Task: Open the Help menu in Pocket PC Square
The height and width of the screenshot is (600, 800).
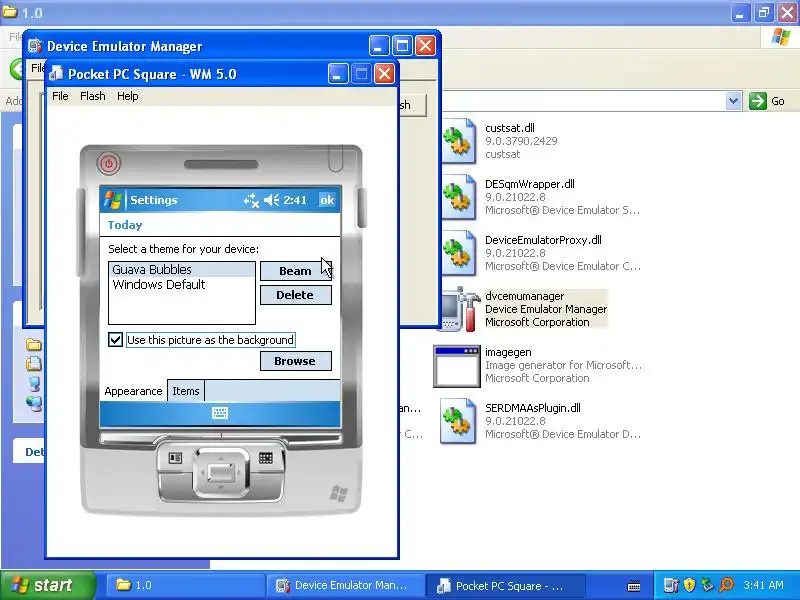Action: point(128,96)
